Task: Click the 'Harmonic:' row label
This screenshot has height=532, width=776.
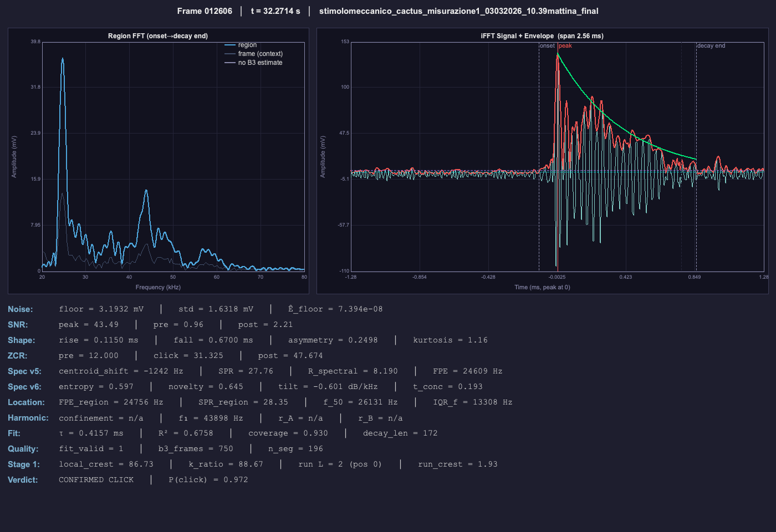Action: pos(28,418)
